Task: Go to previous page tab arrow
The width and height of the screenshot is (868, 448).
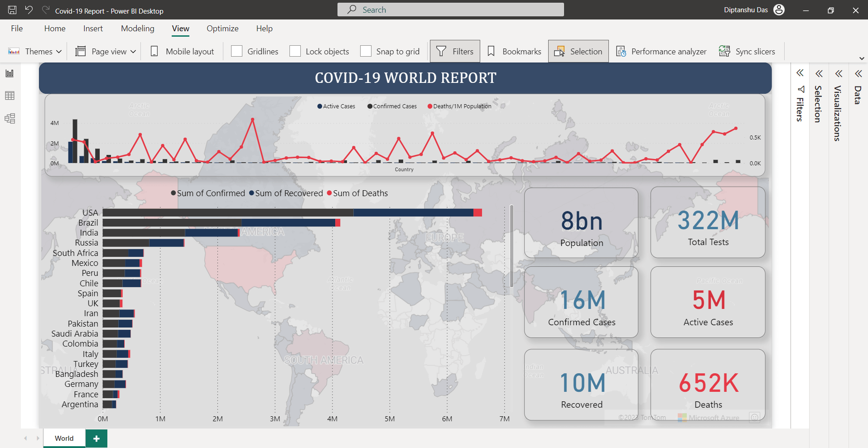Action: coord(25,438)
